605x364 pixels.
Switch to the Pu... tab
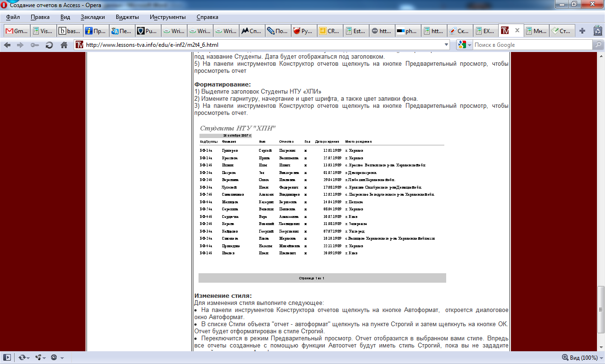click(x=147, y=31)
